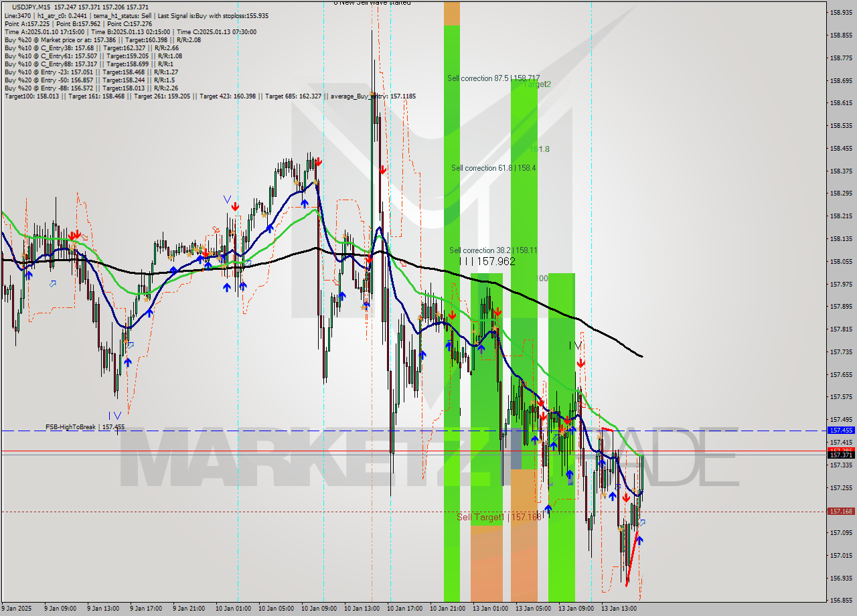The width and height of the screenshot is (857, 616).
Task: Click the 'Buy %20 @ Entry -50' info line
Action: 90,80
